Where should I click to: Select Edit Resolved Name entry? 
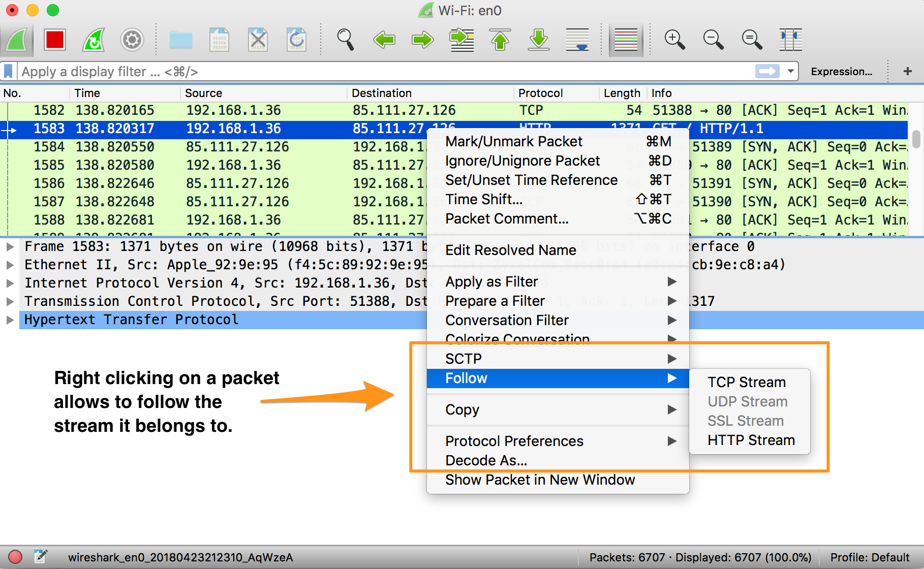pyautogui.click(x=558, y=250)
